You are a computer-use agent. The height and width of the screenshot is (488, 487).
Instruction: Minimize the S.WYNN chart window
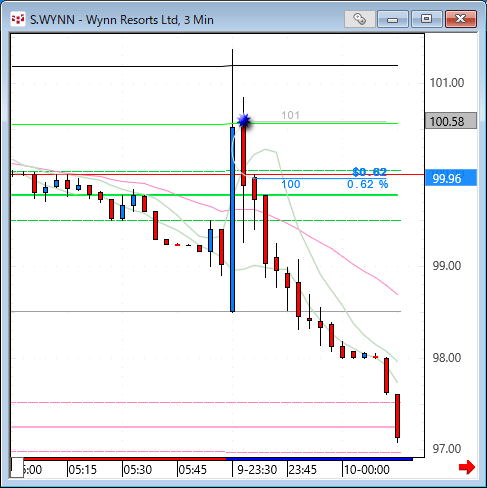[392, 19]
